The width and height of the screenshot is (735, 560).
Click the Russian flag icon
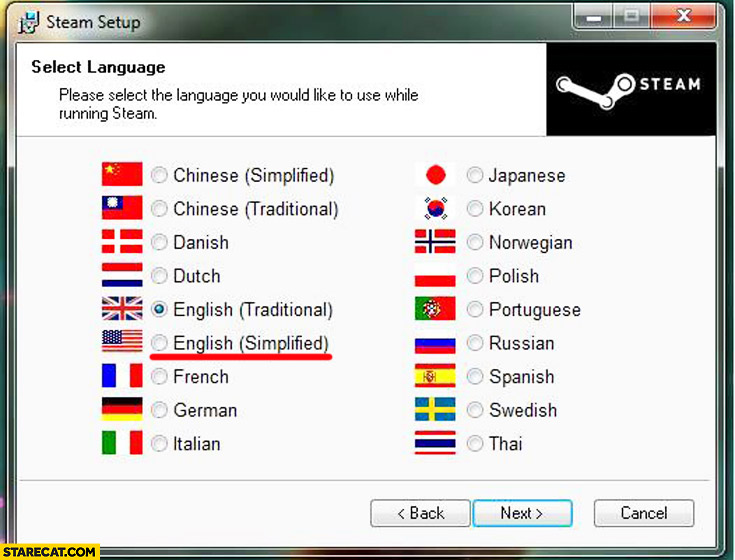tap(435, 342)
